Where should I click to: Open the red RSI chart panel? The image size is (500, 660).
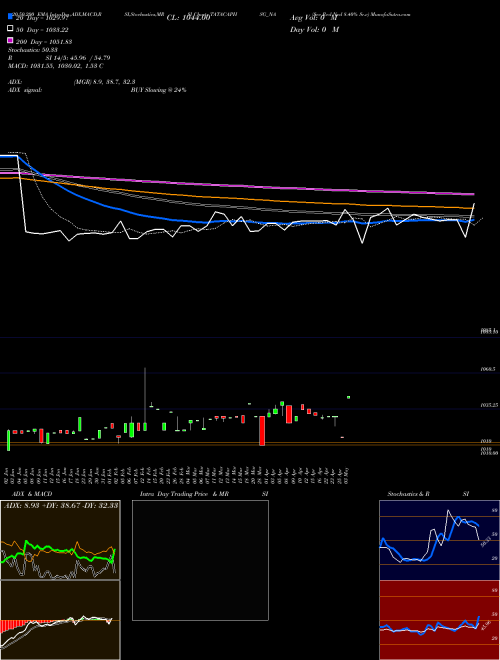pyautogui.click(x=439, y=620)
